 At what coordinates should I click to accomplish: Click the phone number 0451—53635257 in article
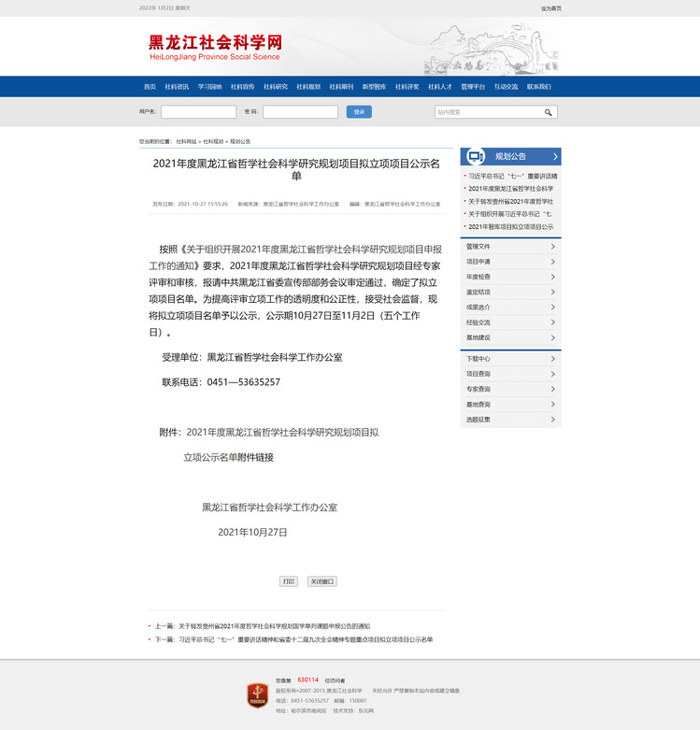243,382
